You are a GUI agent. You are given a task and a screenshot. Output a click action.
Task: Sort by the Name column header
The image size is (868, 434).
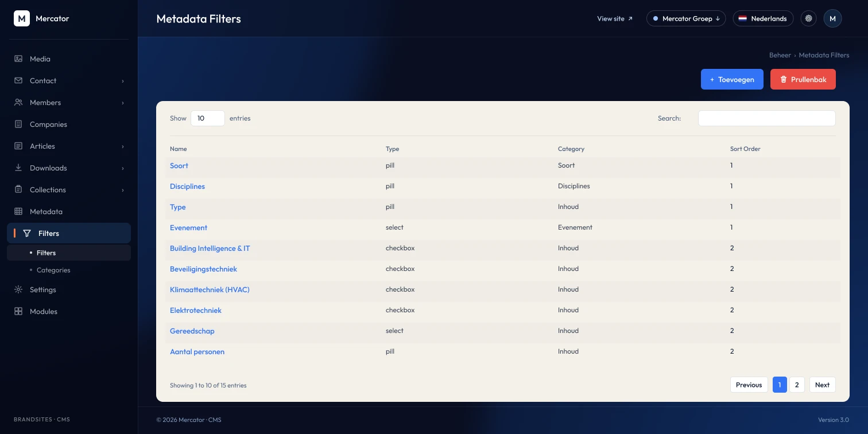tap(179, 149)
